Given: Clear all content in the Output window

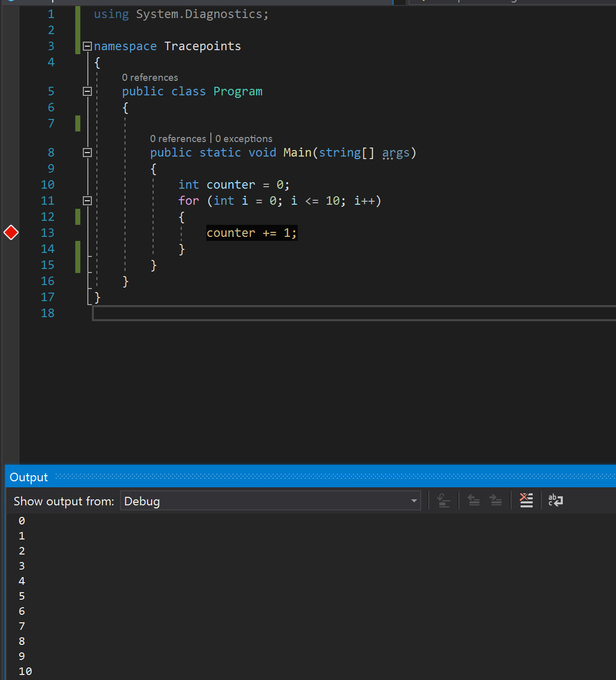Looking at the screenshot, I should (526, 500).
